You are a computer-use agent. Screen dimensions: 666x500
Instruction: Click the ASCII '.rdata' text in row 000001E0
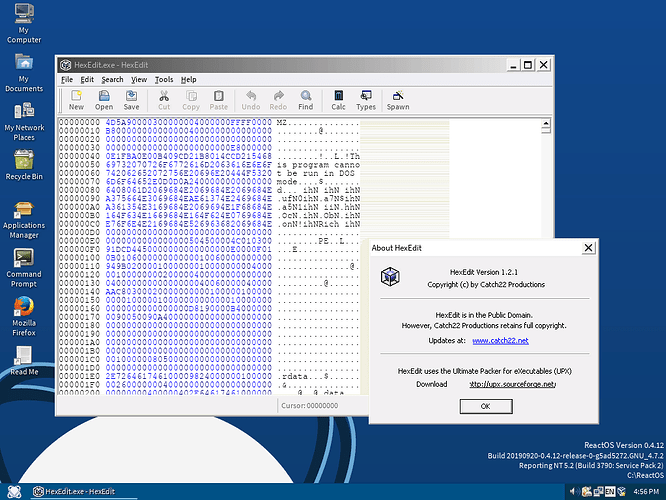click(293, 376)
